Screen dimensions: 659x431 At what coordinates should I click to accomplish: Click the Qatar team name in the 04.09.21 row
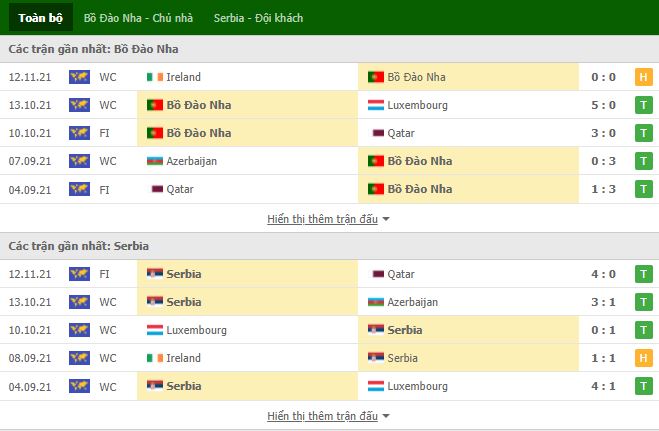tap(180, 189)
